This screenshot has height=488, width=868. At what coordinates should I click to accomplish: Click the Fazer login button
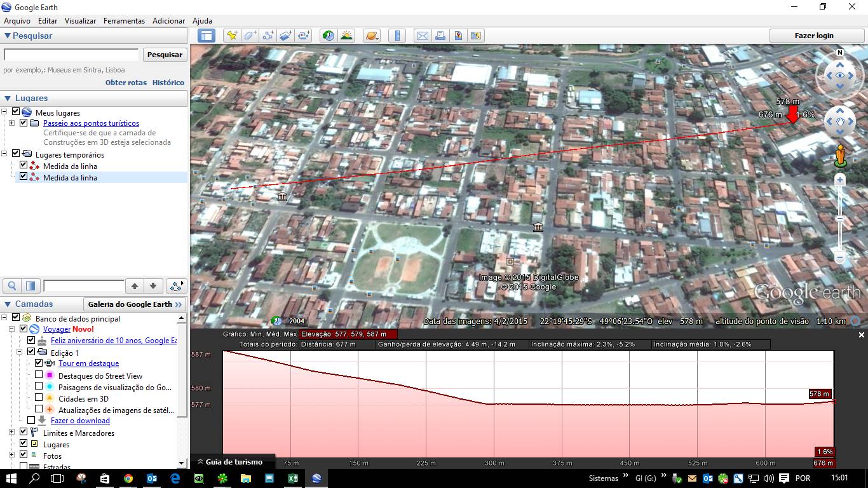click(813, 36)
